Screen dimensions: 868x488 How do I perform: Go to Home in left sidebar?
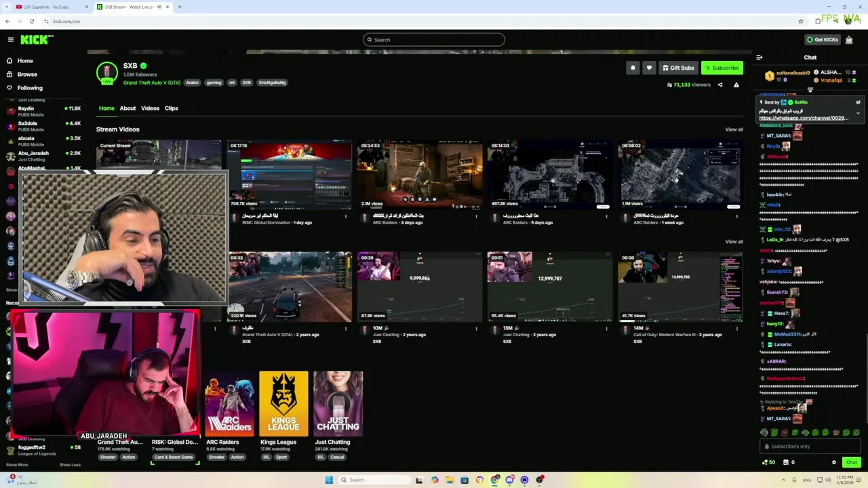click(x=25, y=61)
